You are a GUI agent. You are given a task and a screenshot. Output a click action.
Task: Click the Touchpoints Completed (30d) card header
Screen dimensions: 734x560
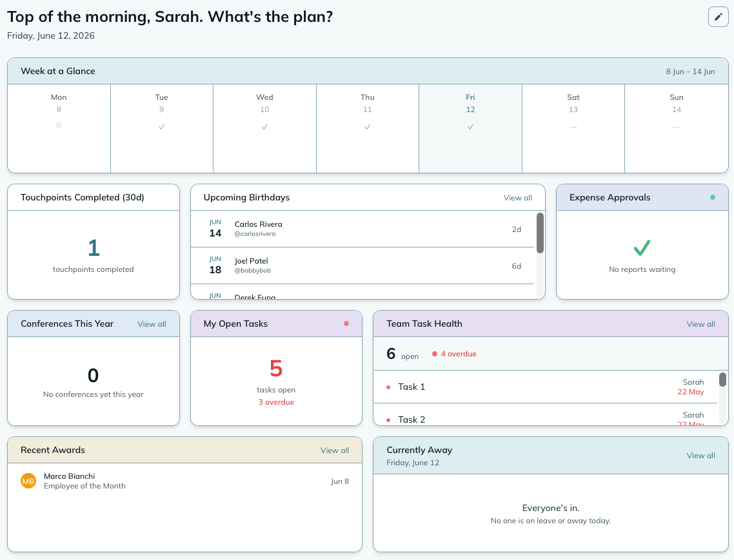[94, 197]
